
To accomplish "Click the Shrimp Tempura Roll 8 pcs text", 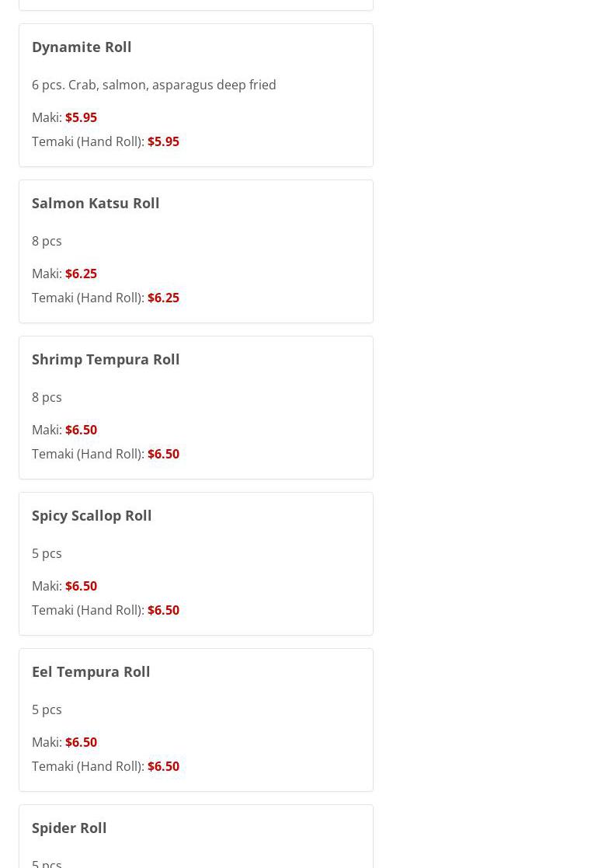I will pos(47,397).
